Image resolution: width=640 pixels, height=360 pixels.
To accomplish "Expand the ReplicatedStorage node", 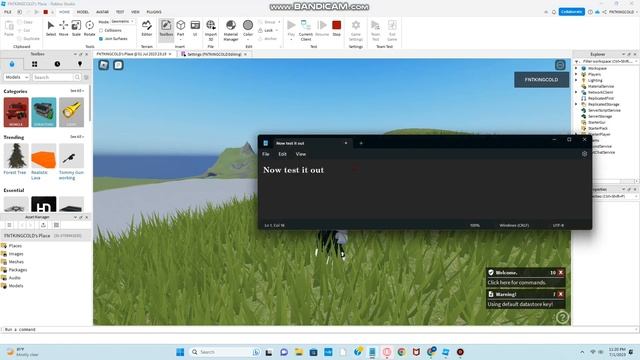I will [x=576, y=104].
